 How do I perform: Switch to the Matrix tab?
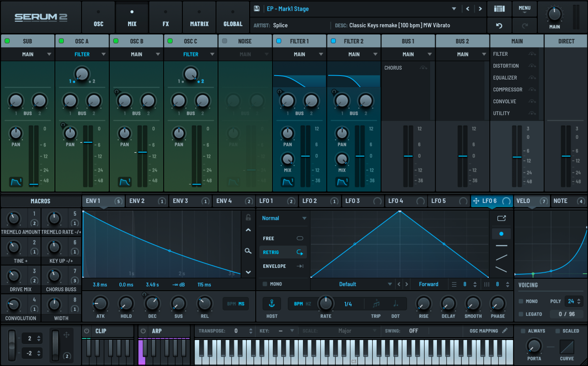pyautogui.click(x=199, y=18)
